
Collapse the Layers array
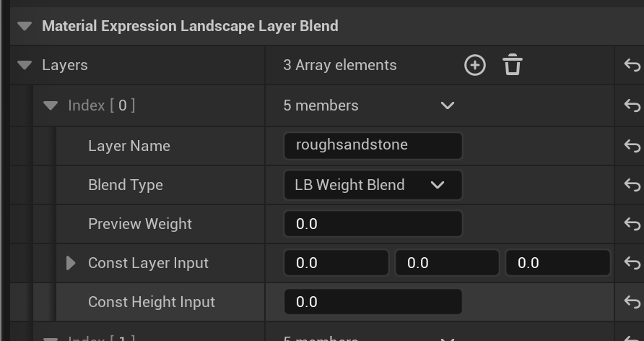coord(25,66)
